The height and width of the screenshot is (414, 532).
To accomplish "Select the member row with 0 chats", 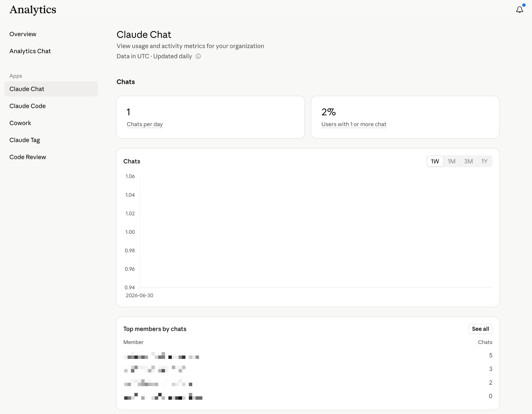I will coord(308,396).
